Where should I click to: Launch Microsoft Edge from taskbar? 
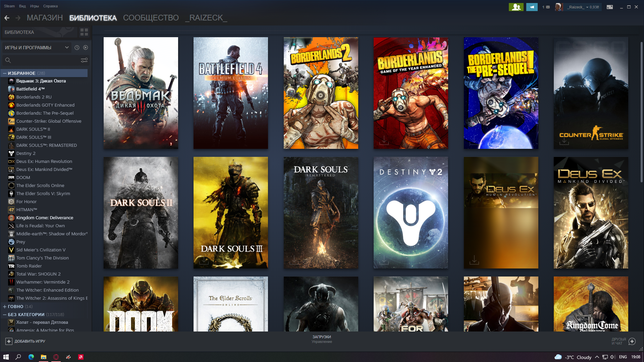[31, 357]
